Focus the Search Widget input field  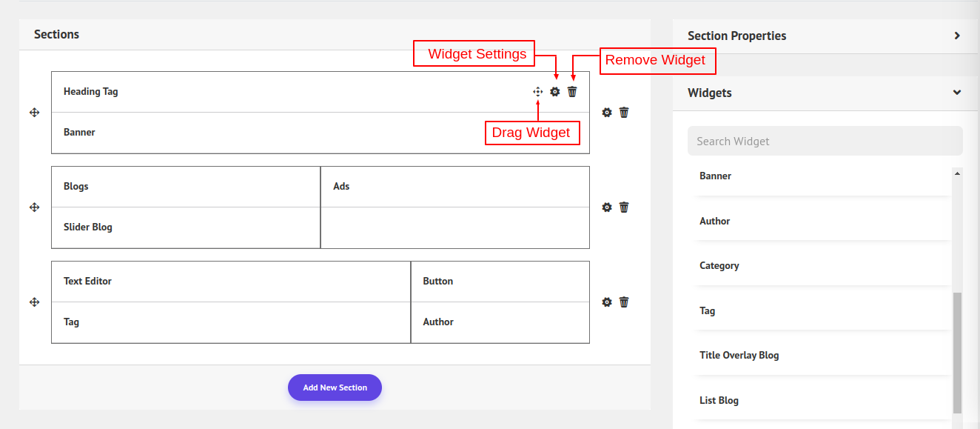click(825, 141)
